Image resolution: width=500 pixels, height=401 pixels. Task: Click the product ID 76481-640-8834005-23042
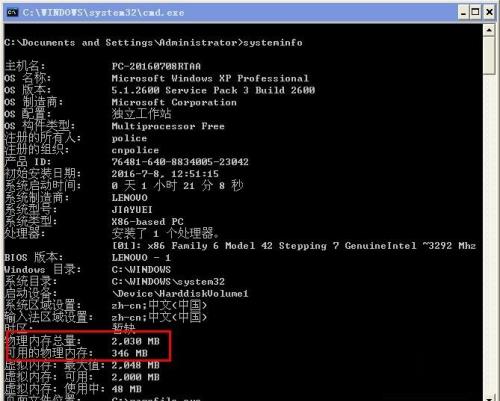[180, 162]
